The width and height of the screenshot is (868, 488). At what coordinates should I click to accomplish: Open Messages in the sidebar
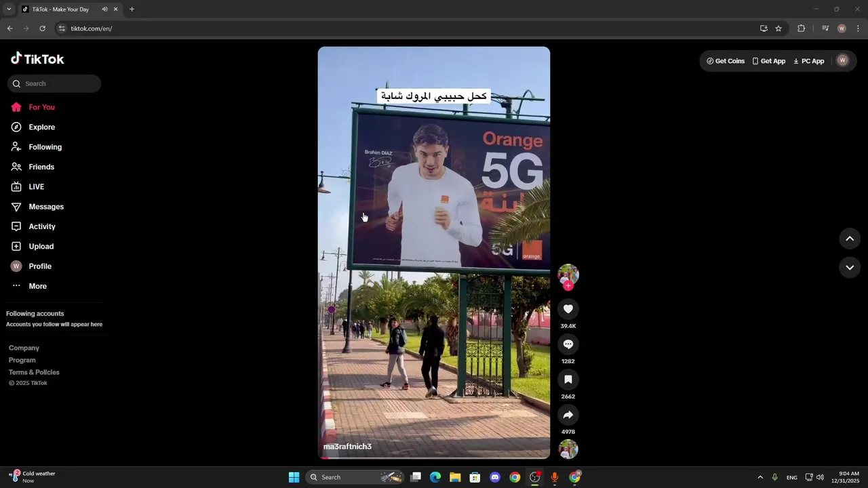(x=37, y=207)
